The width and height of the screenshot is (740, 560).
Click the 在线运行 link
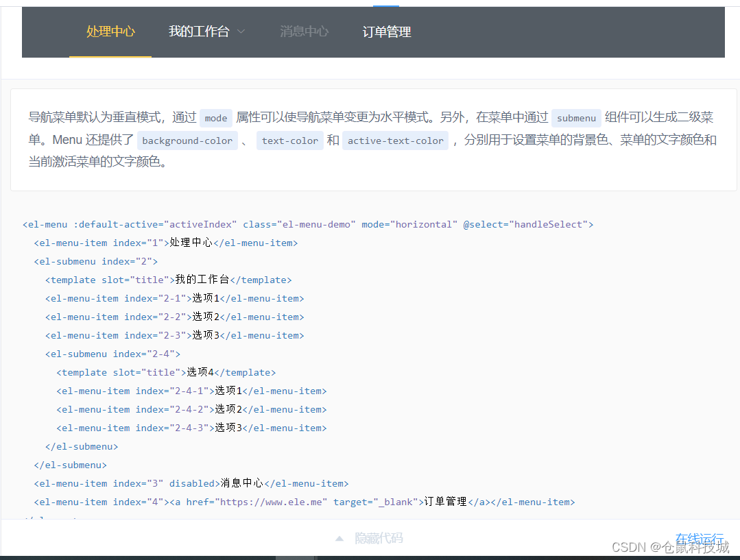tap(699, 538)
